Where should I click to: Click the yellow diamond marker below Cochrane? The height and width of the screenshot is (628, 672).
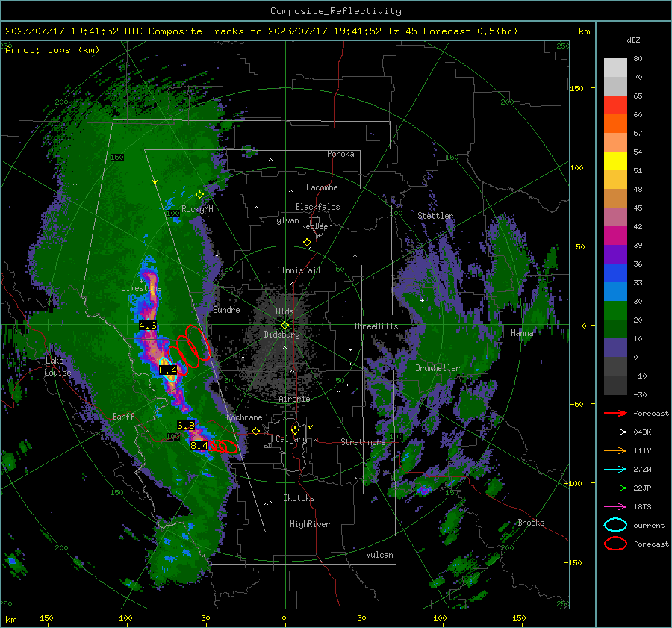255,432
